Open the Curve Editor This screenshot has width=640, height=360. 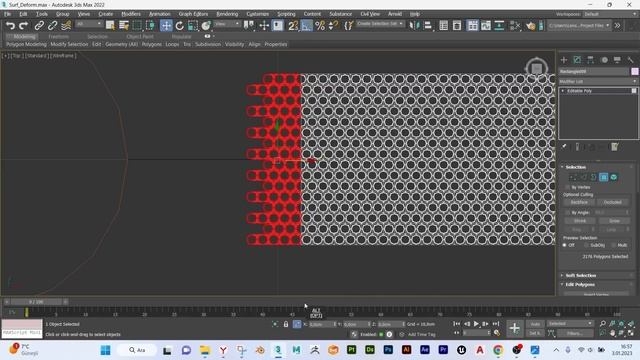pos(486,26)
